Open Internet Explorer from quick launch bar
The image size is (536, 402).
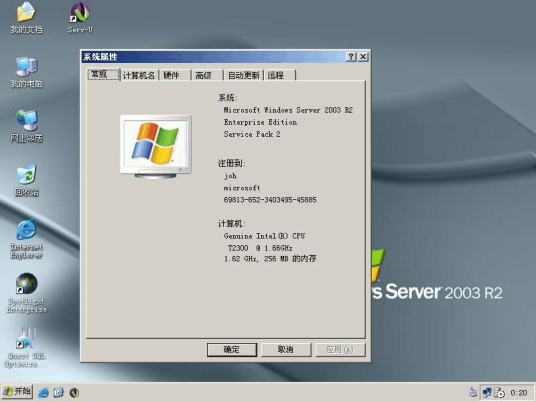click(x=43, y=392)
